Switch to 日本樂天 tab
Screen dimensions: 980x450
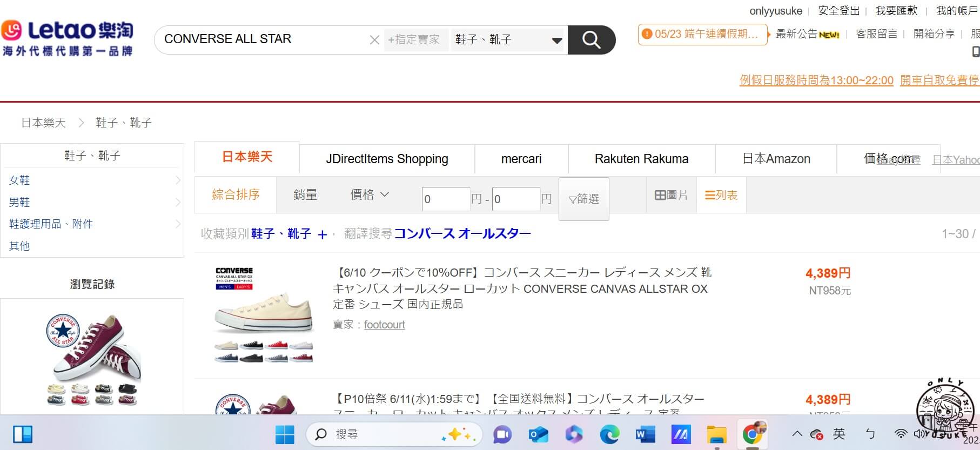coord(247,157)
